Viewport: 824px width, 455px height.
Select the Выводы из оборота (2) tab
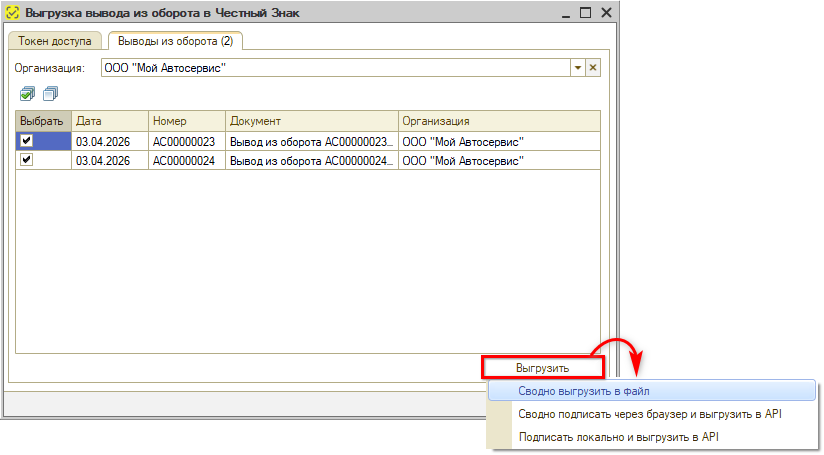[175, 41]
